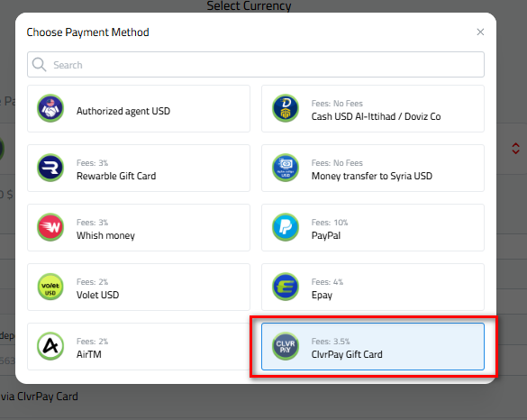The height and width of the screenshot is (420, 527).
Task: Click the Rewarble Gift Card R icon
Action: (50, 168)
